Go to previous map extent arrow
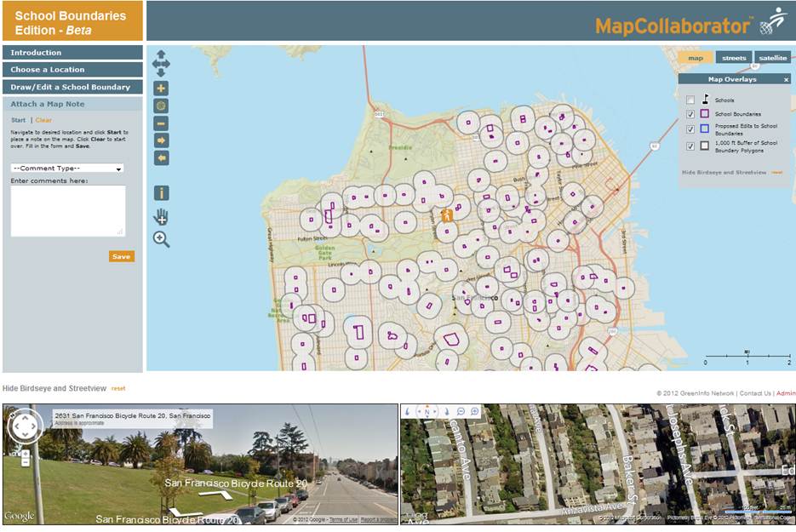796x532 pixels. click(161, 157)
